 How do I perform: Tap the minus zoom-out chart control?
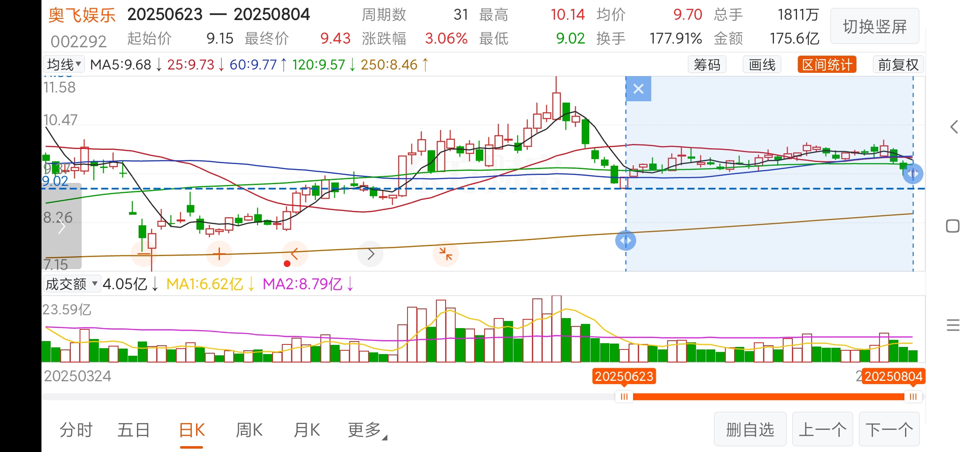tap(144, 254)
